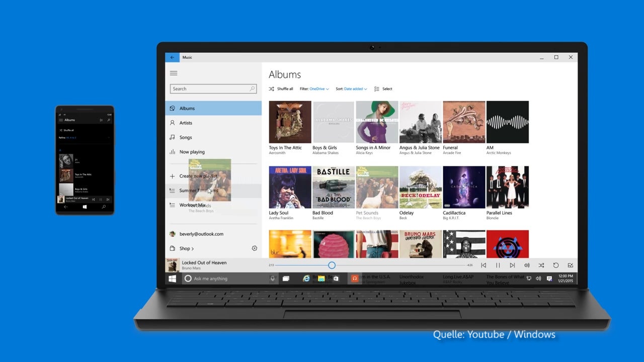The image size is (644, 362).
Task: Open Internet Explorer from the taskbar
Action: [x=306, y=279]
